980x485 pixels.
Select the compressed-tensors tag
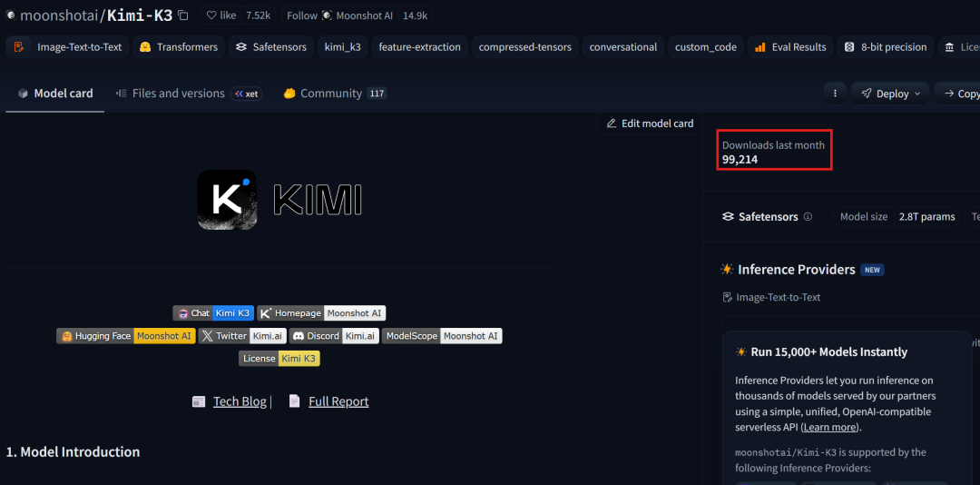525,47
